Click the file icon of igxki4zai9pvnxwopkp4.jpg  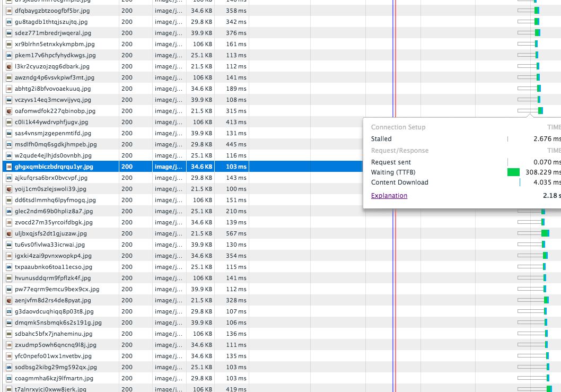point(9,256)
